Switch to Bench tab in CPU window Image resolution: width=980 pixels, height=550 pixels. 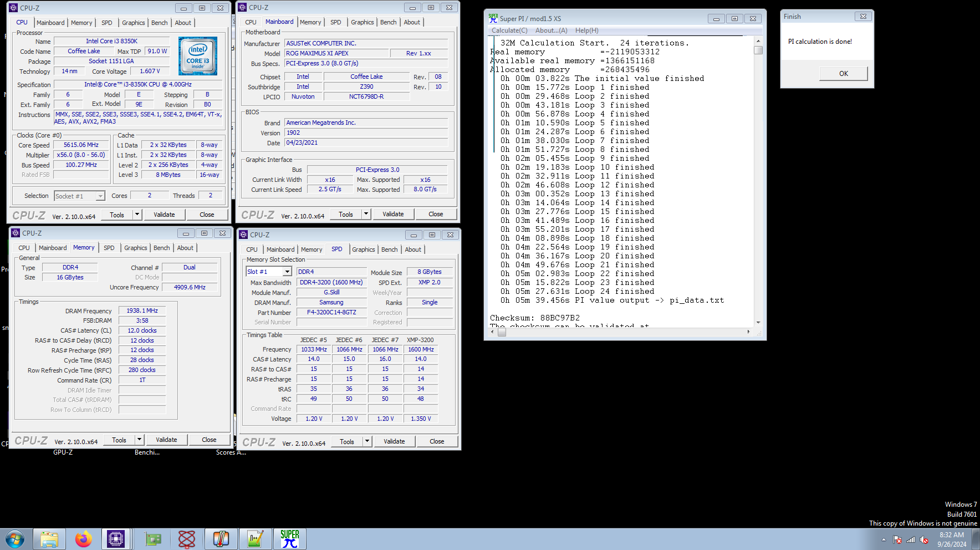[x=159, y=23]
